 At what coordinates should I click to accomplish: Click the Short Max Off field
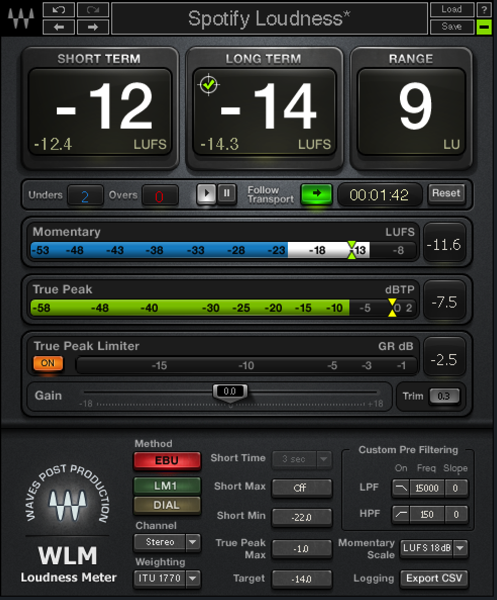click(x=302, y=488)
